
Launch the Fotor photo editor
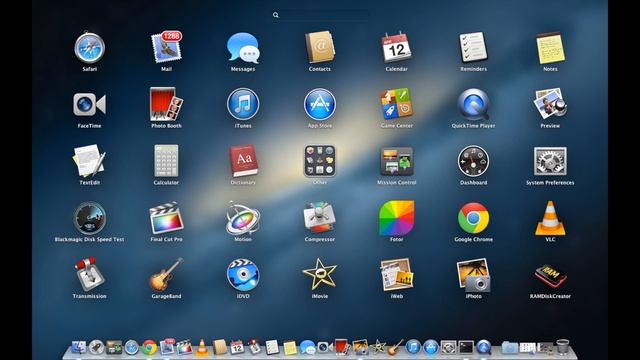tap(396, 218)
